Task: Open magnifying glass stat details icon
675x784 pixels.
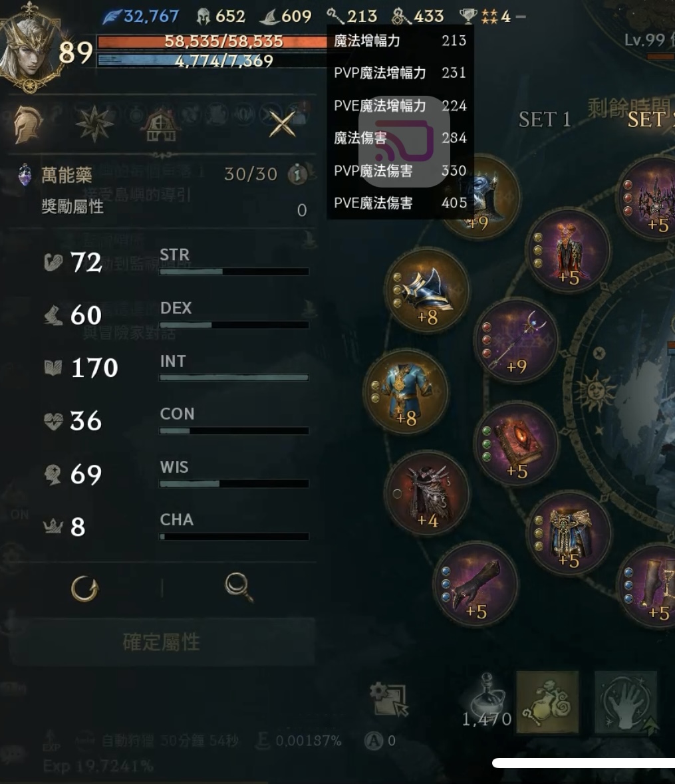Action: coord(239,587)
